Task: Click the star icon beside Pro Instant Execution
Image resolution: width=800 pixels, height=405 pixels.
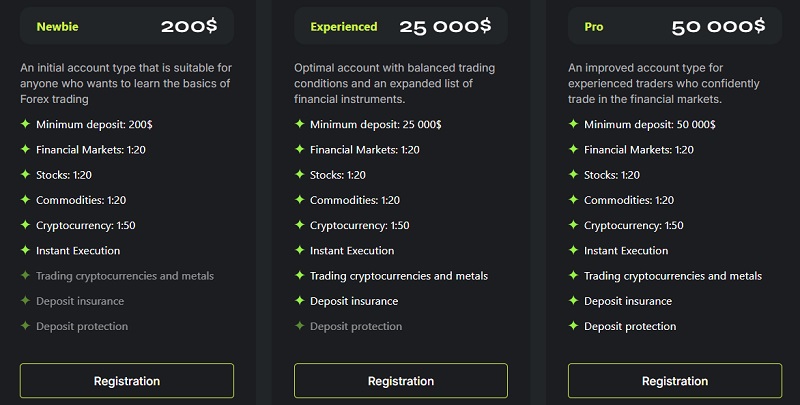Action: (573, 250)
